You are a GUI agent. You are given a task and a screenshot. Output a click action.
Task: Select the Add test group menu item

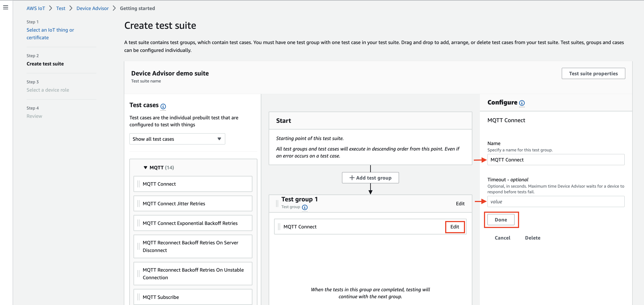(370, 178)
